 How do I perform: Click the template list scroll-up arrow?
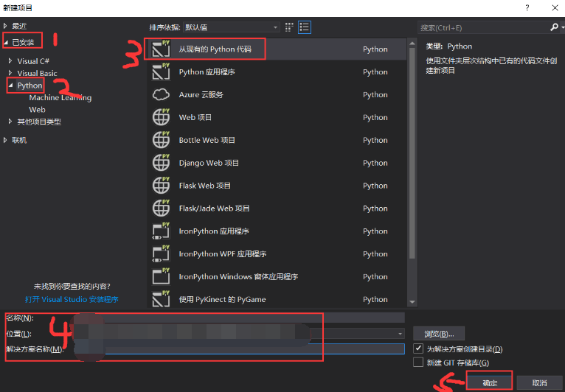click(412, 43)
